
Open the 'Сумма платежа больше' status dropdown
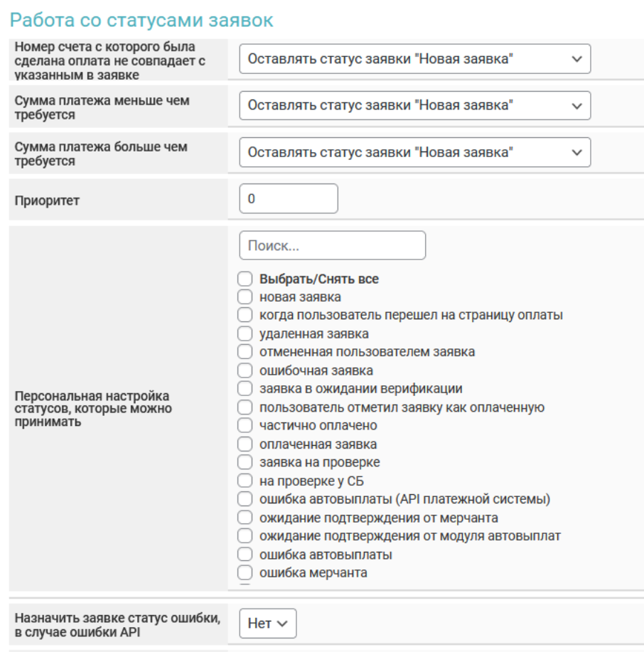(x=414, y=153)
